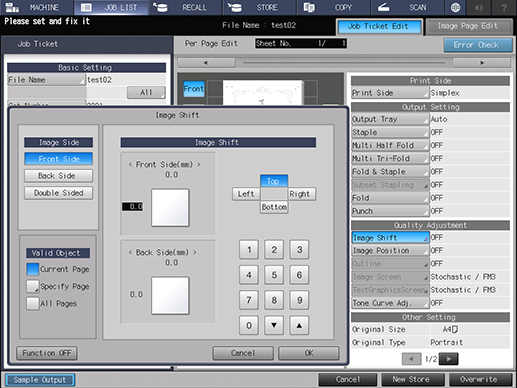
Task: Click the sheet scroll bar track
Action: [344, 62]
